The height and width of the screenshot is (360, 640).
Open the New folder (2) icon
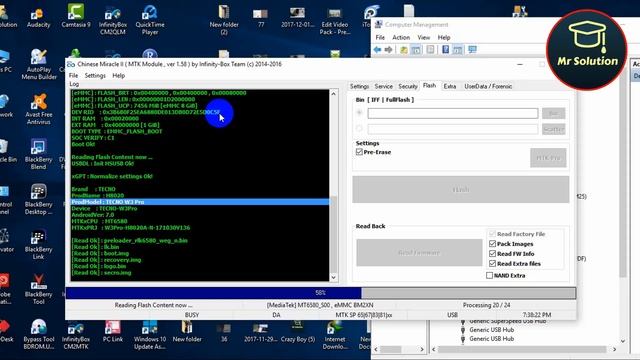(224, 20)
